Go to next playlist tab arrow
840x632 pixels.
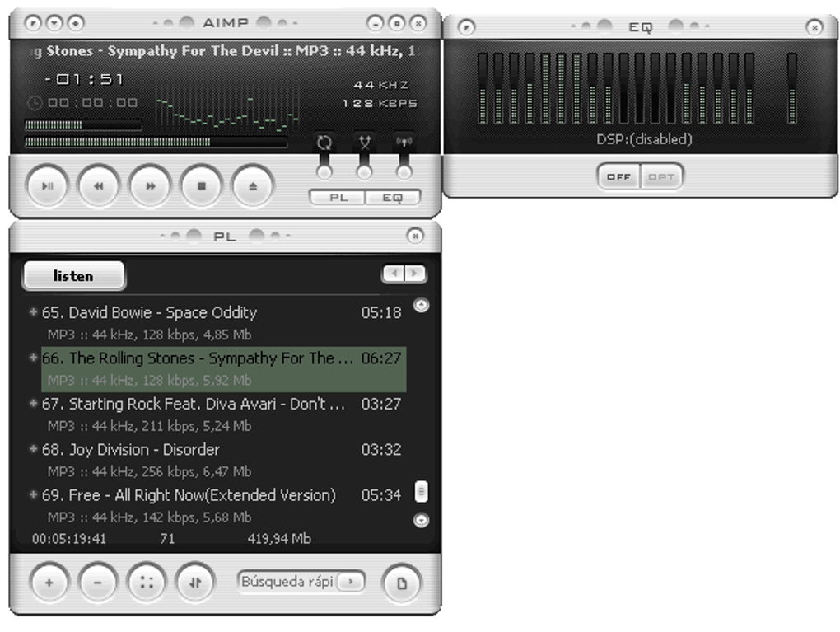[x=414, y=274]
